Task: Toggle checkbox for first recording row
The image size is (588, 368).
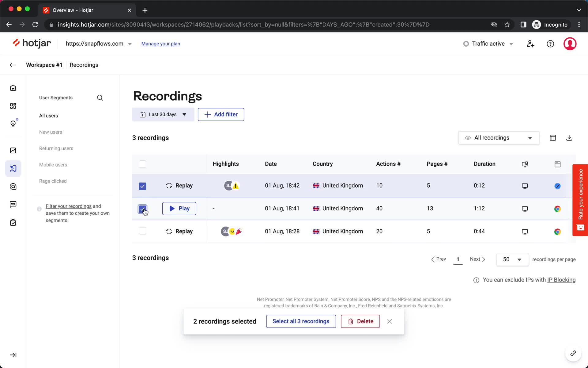Action: point(142,186)
